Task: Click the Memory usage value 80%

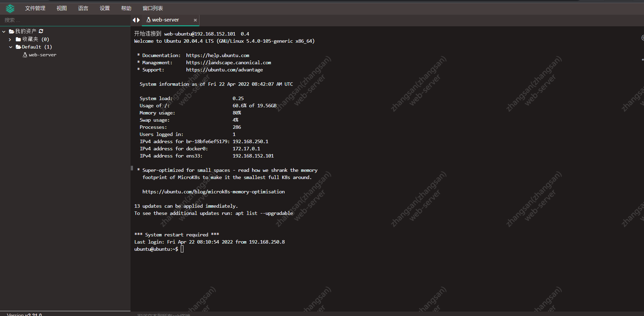Action: [237, 113]
